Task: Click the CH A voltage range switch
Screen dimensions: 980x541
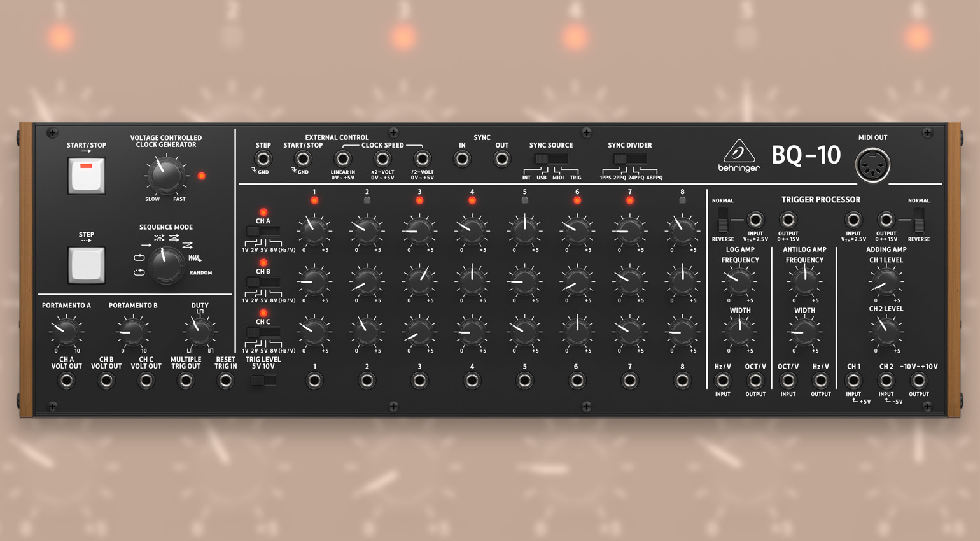Action: click(x=263, y=231)
